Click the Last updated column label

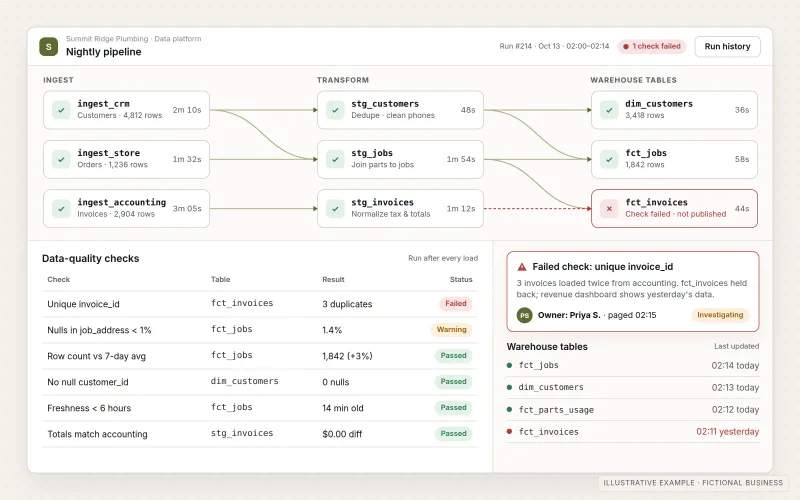click(736, 346)
